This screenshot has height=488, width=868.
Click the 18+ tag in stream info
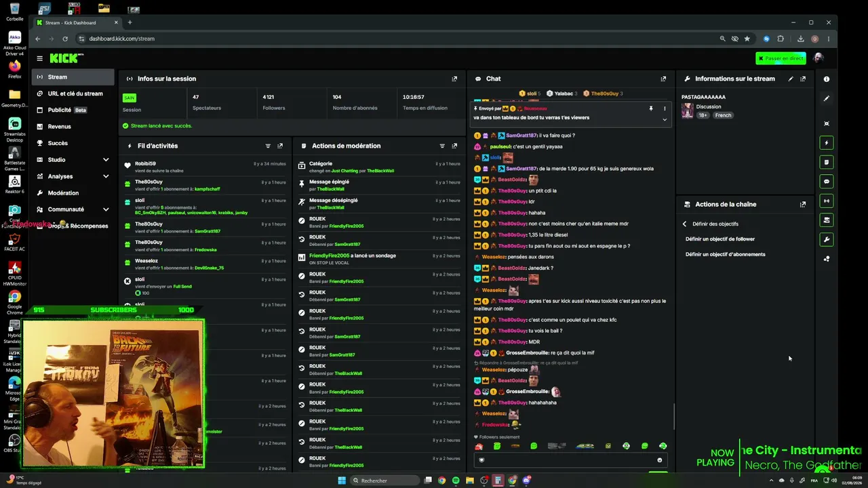(x=703, y=115)
